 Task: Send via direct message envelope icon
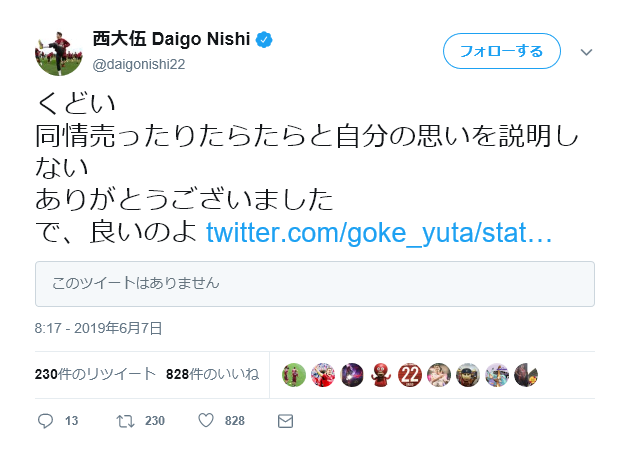[x=285, y=421]
